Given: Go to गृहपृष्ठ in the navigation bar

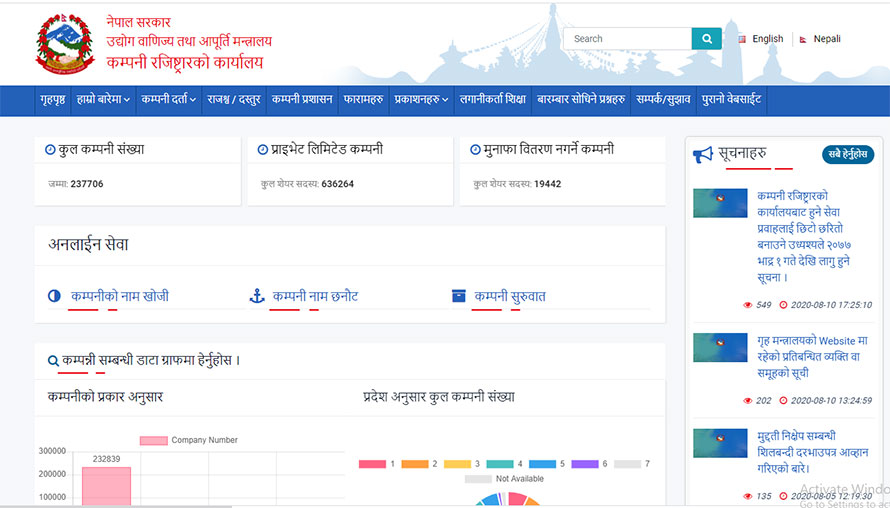Looking at the screenshot, I should click(x=54, y=100).
